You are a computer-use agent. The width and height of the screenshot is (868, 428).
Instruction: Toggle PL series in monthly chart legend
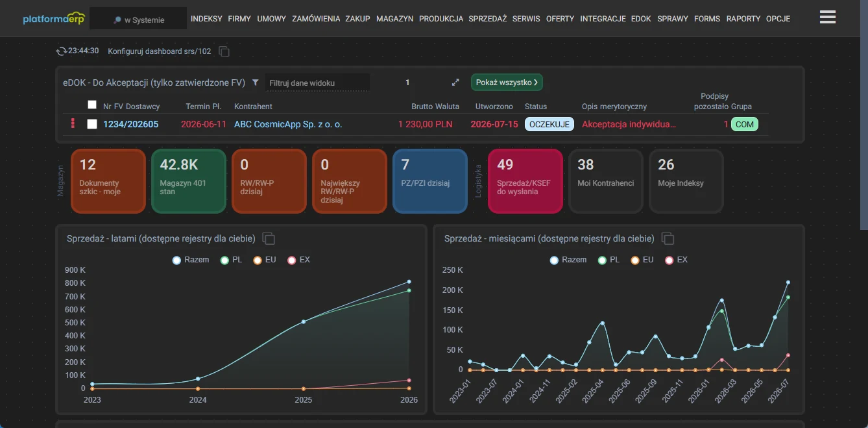(x=609, y=260)
